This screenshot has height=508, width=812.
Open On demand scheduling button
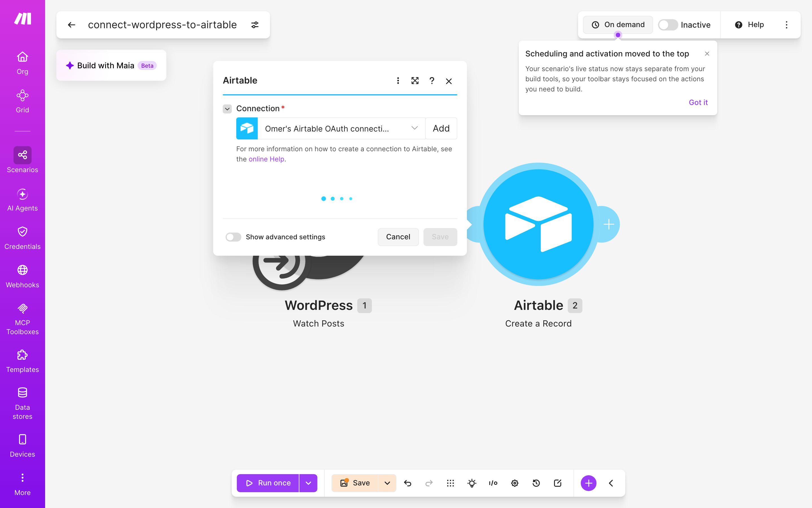tap(618, 25)
